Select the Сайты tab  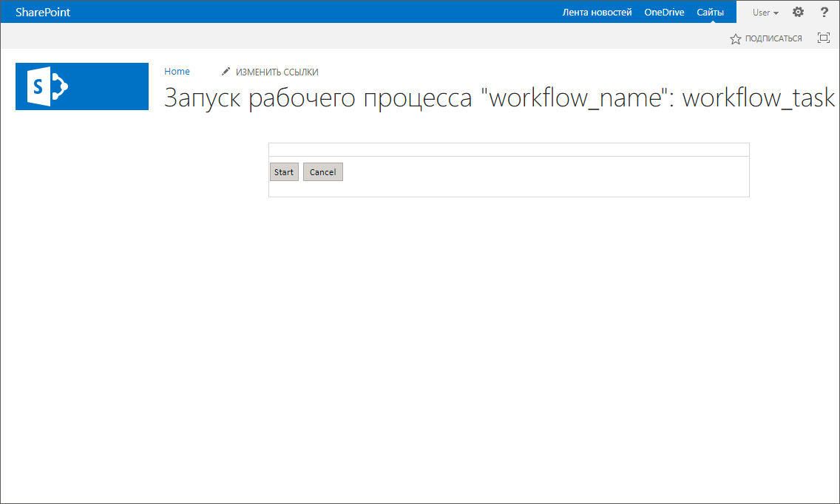point(710,13)
